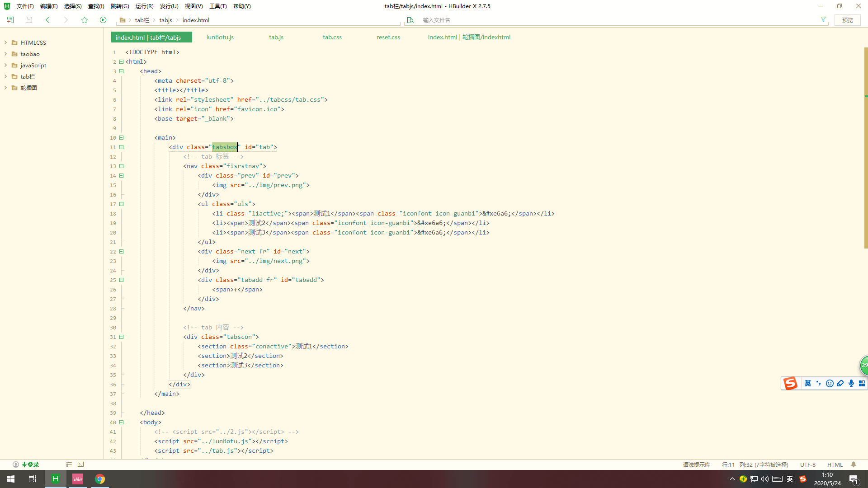Expand the HTMLCSS folder
The width and height of the screenshot is (868, 488).
click(x=5, y=42)
